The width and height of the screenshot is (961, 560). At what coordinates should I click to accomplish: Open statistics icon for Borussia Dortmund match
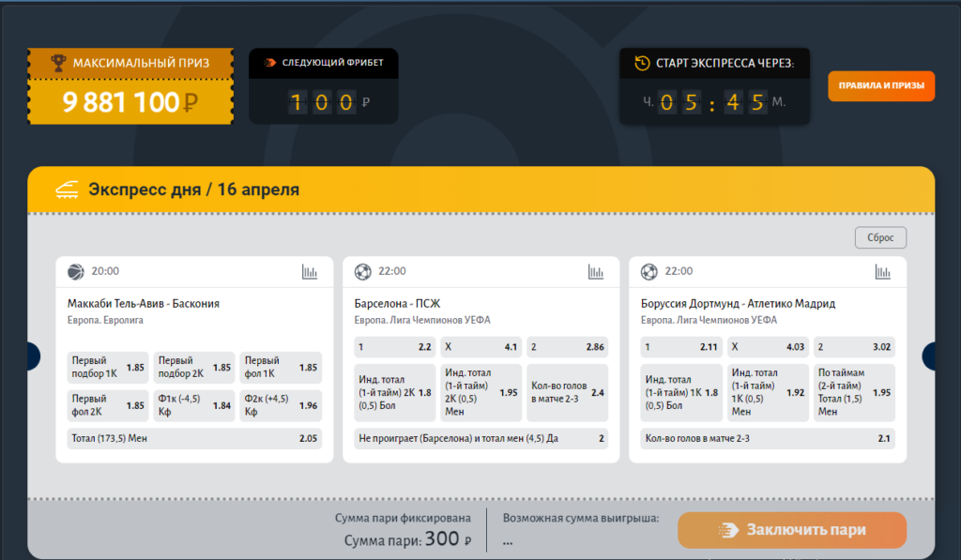(x=882, y=271)
